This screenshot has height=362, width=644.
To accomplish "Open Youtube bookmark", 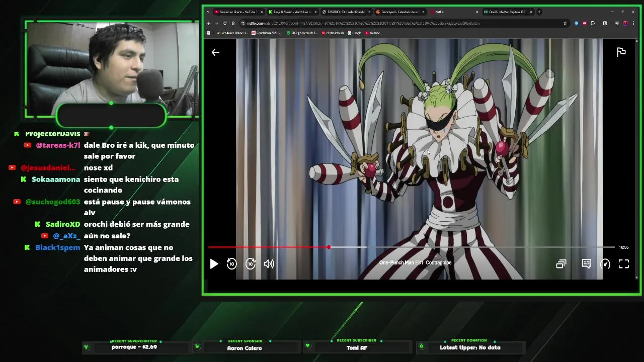I will click(373, 33).
